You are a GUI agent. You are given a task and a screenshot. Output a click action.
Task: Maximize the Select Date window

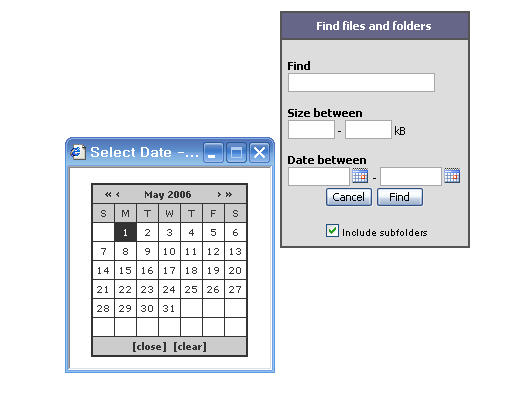tap(236, 153)
